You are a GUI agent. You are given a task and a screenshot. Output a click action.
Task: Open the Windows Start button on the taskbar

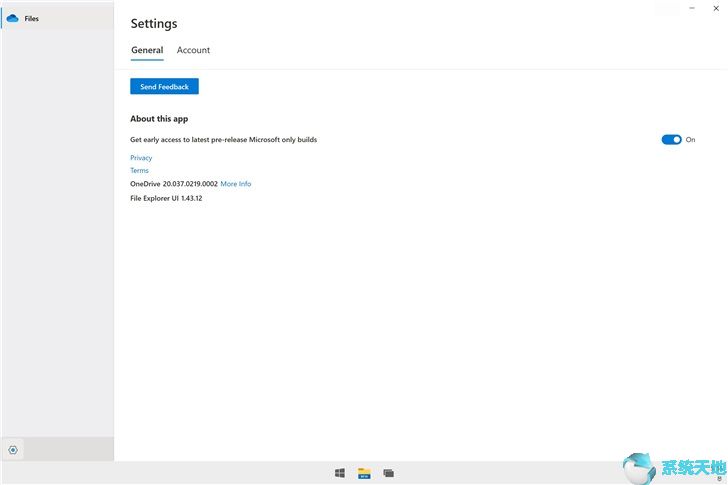point(340,473)
